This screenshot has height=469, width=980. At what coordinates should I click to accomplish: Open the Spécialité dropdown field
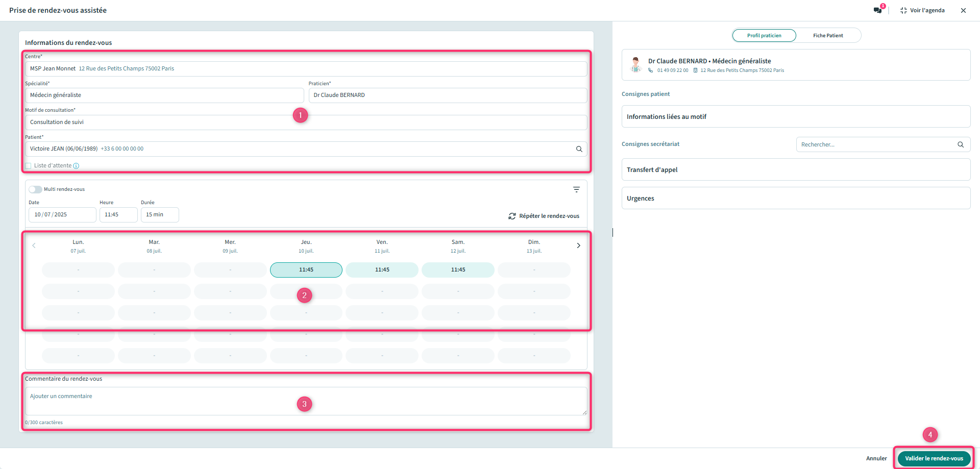point(164,95)
